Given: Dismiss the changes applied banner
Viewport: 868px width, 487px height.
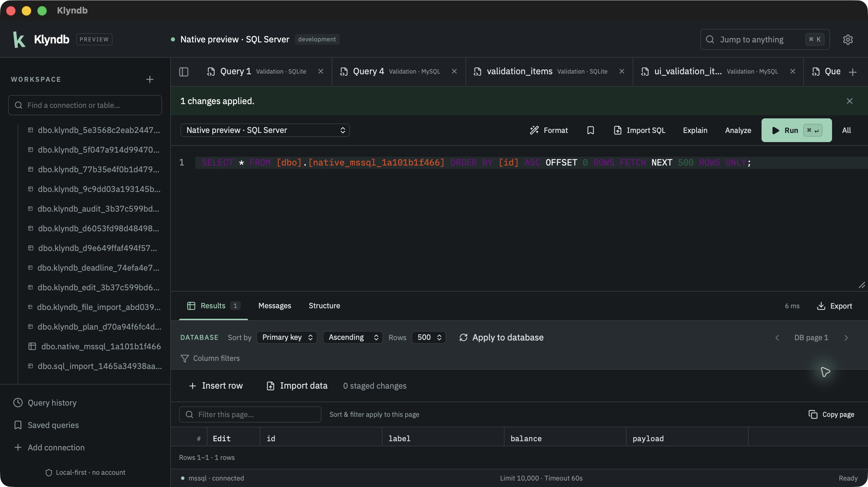Looking at the screenshot, I should 849,101.
